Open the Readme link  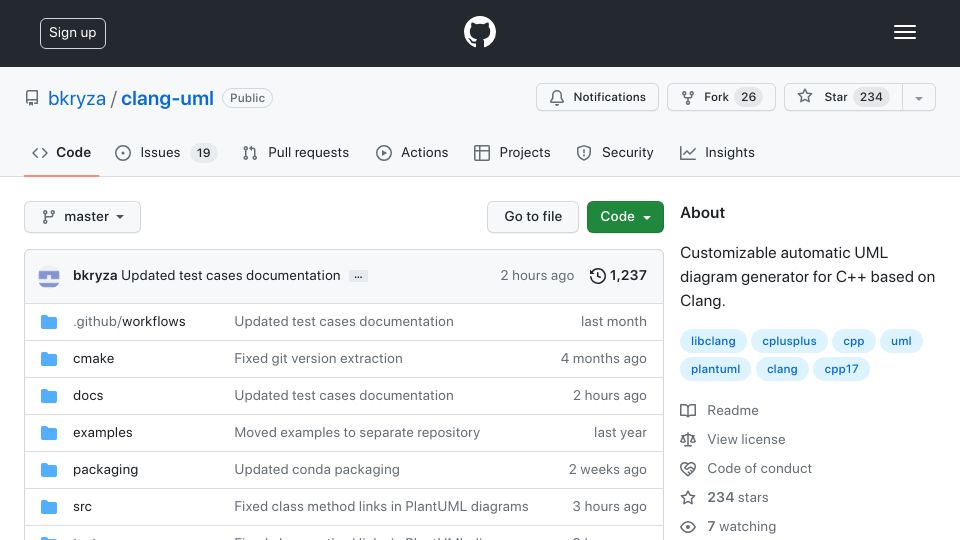733,410
